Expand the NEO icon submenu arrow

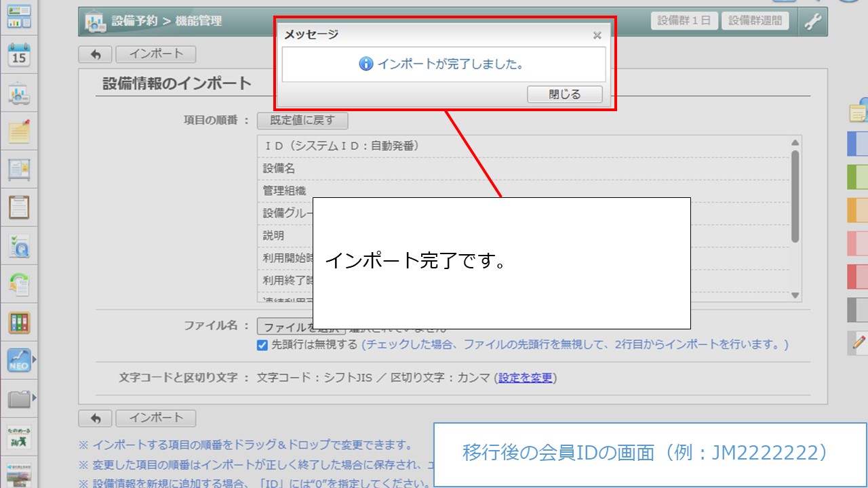pos(35,360)
